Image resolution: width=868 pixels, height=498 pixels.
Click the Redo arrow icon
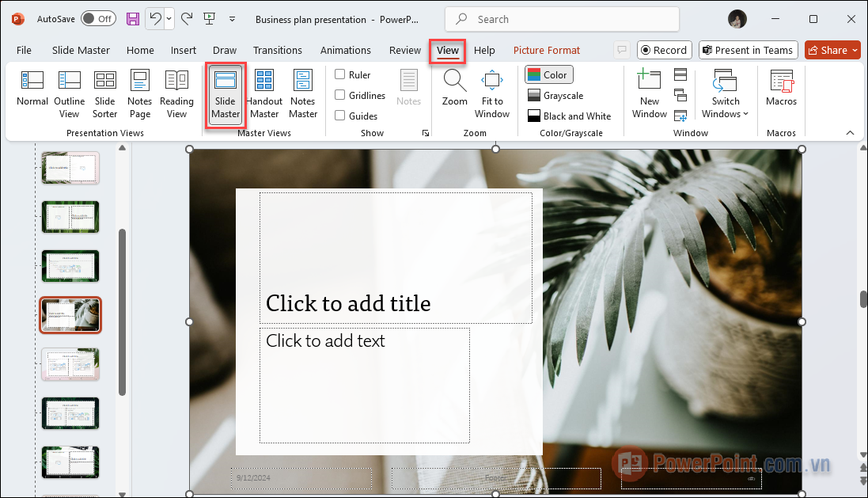[x=187, y=19]
